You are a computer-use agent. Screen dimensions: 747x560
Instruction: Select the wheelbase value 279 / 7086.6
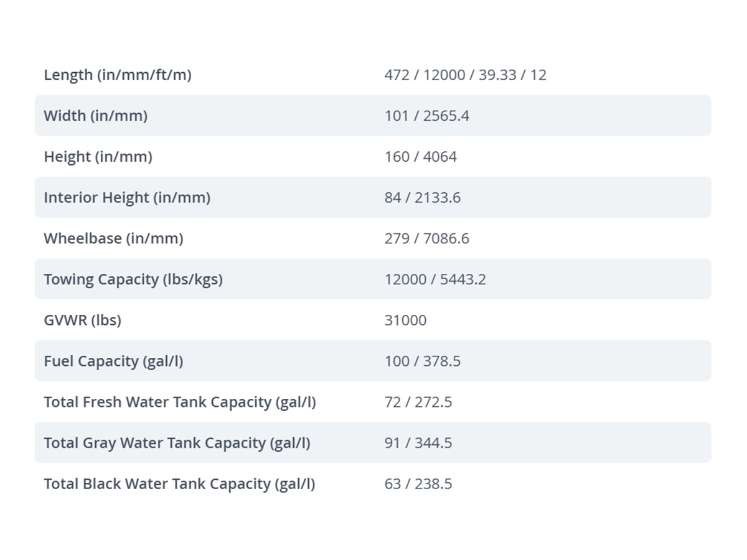(427, 239)
